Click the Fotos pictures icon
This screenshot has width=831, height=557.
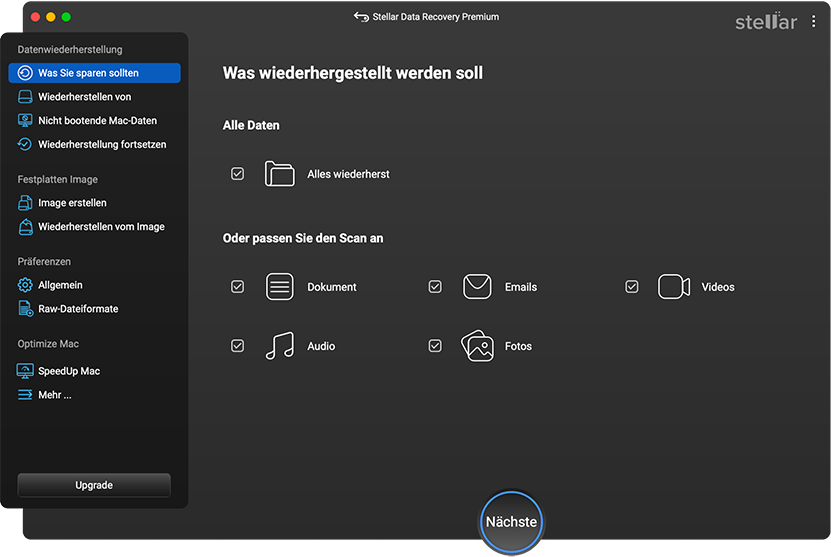click(477, 346)
